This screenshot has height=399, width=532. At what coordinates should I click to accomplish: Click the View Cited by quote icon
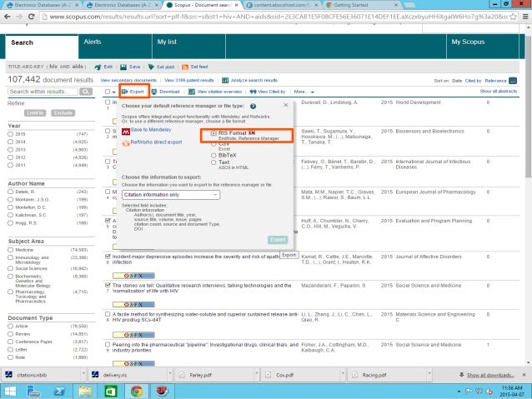click(x=253, y=92)
